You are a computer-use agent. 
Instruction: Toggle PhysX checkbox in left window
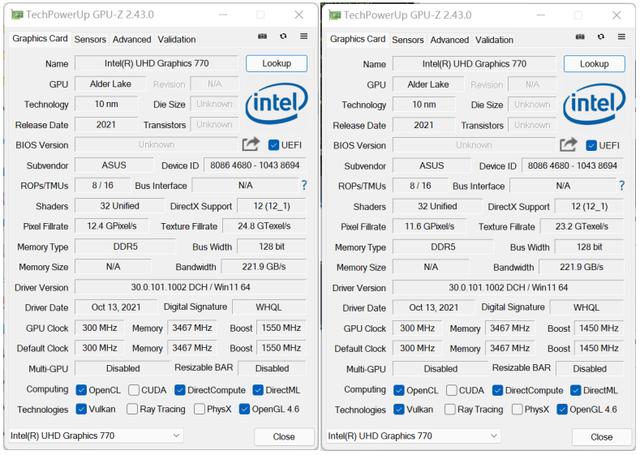coord(199,409)
